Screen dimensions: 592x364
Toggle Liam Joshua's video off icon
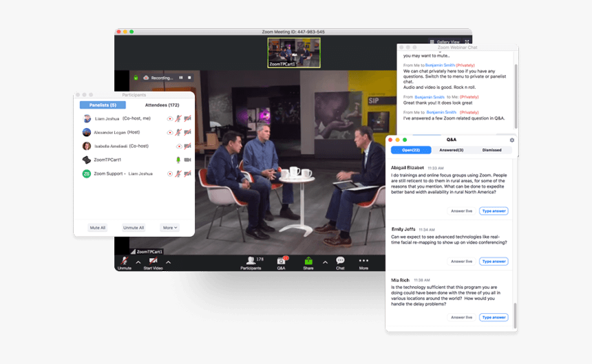[x=187, y=118]
